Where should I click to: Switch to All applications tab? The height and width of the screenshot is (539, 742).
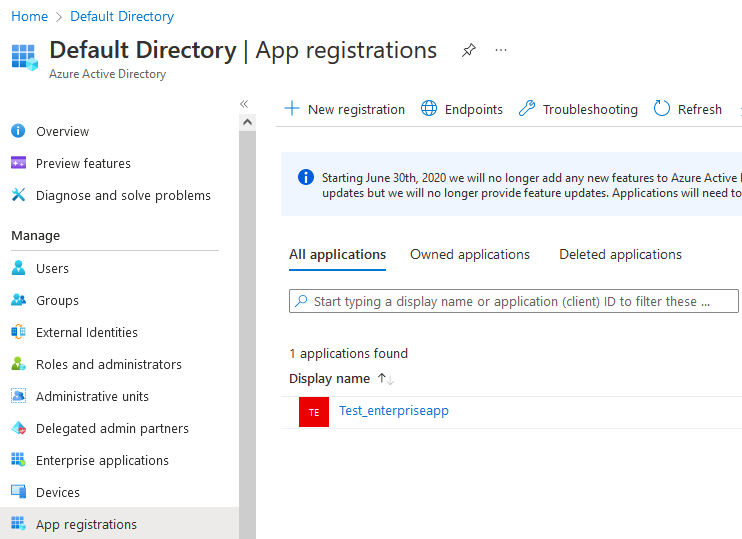[x=337, y=255]
